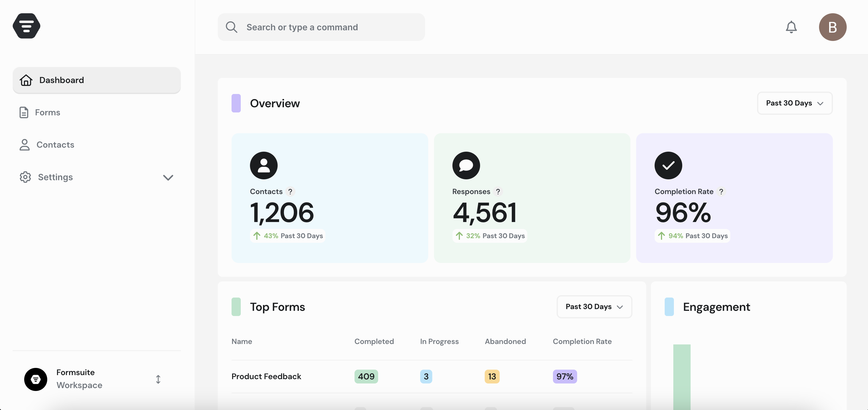This screenshot has height=410, width=868.
Task: Click the 13 abandoned badge
Action: (x=492, y=376)
